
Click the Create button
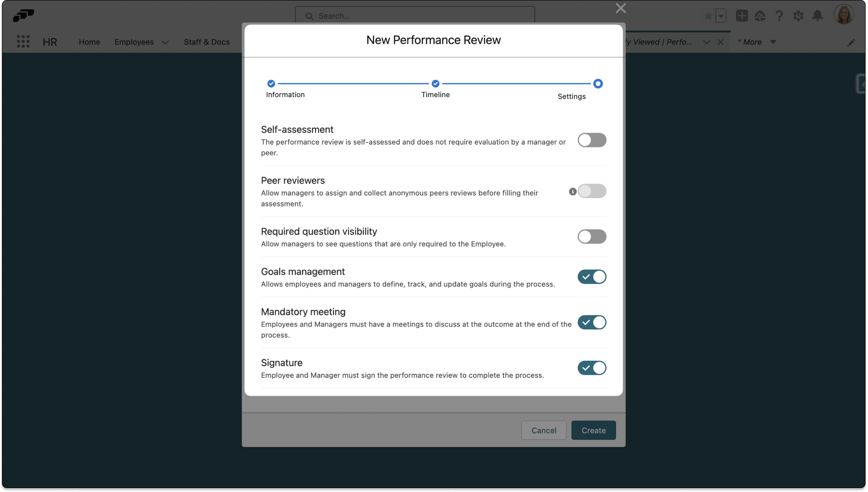pyautogui.click(x=593, y=430)
